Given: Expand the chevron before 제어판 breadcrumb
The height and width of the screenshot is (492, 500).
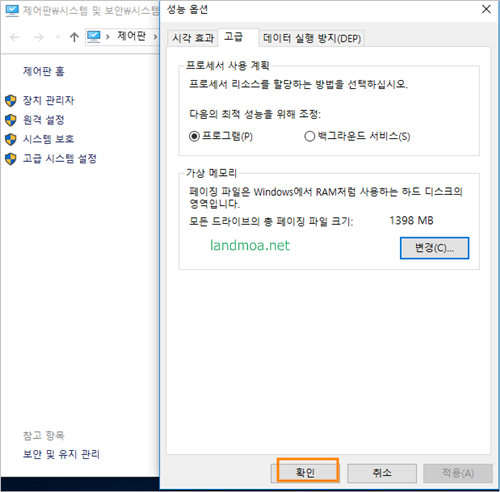Looking at the screenshot, I should coord(108,37).
